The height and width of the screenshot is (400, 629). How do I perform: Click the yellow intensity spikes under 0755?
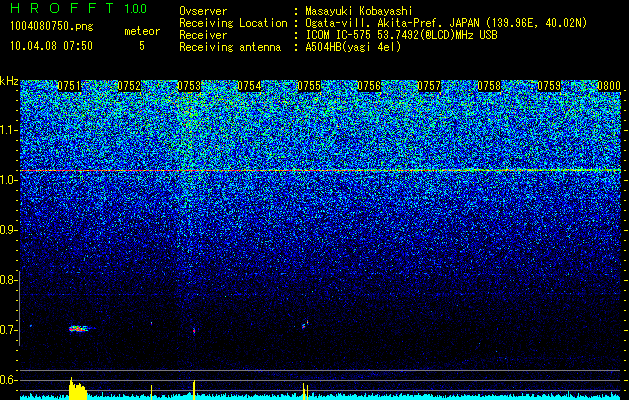(305, 391)
